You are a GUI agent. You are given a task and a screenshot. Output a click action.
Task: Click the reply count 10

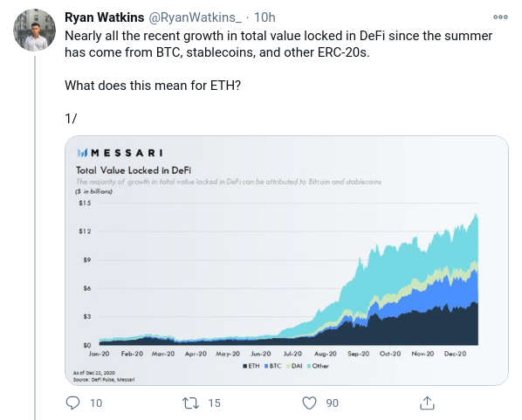click(96, 403)
